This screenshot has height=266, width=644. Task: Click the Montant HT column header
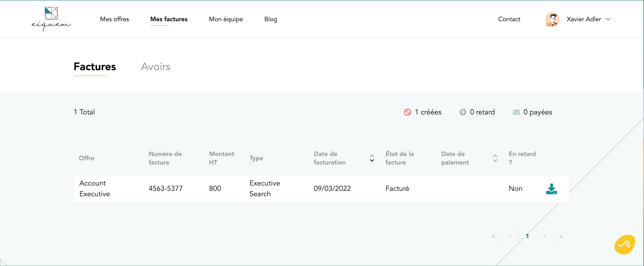pyautogui.click(x=222, y=158)
